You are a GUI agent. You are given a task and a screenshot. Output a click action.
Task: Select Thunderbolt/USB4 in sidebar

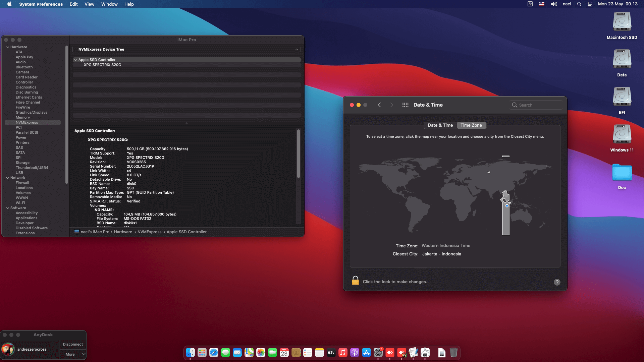[x=32, y=168]
